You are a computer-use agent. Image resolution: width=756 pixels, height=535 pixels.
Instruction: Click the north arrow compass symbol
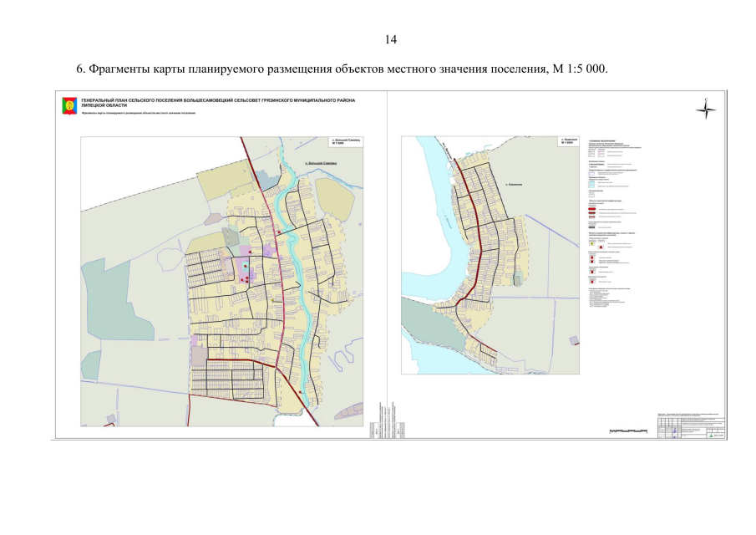coord(707,108)
